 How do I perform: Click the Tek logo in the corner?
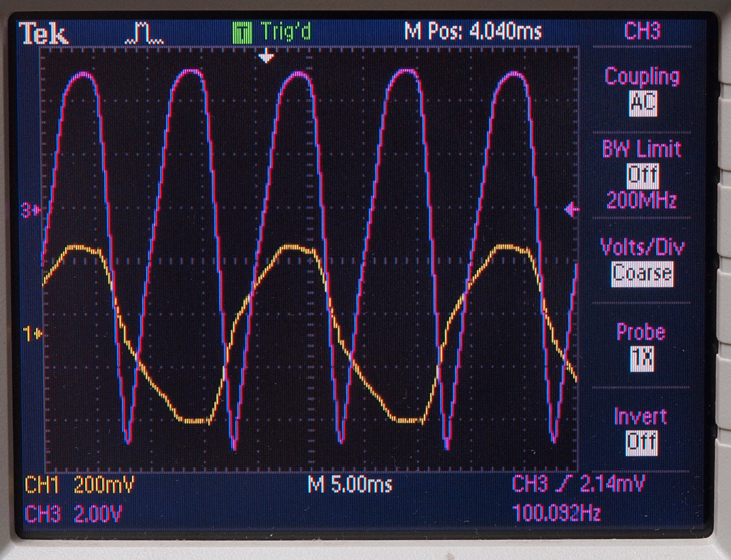44,34
